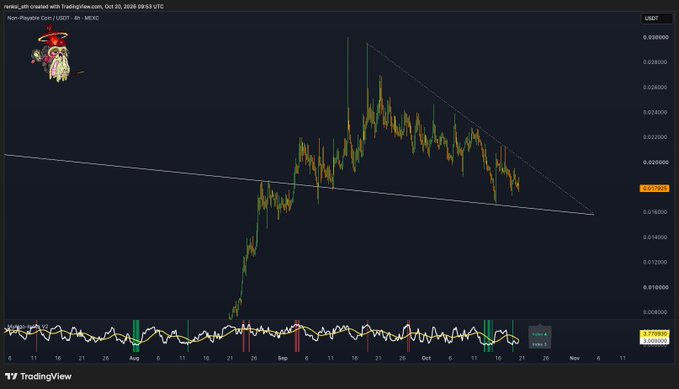Click the gray indicator legend box in lower pane
The width and height of the screenshot is (679, 389).
(x=540, y=337)
